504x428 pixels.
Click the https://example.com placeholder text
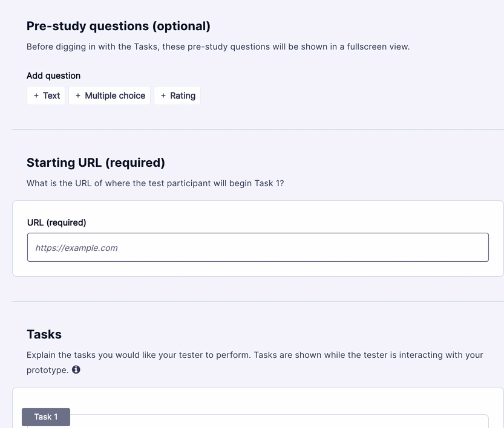pos(76,248)
